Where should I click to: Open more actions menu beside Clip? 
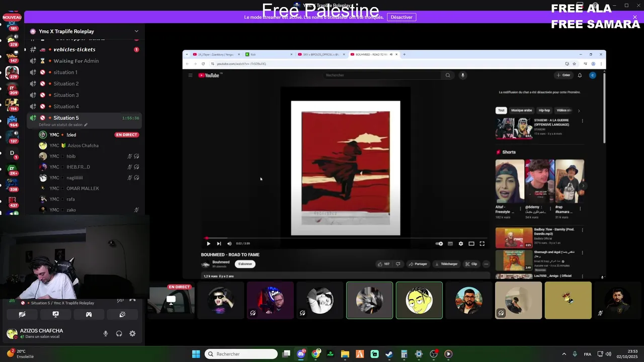coord(486,264)
